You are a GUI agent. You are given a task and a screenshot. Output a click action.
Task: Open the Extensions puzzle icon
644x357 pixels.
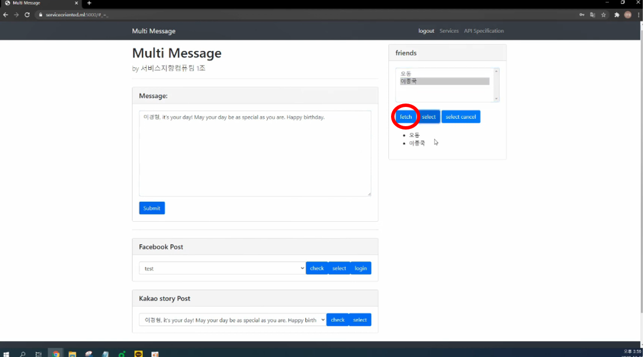coord(617,15)
